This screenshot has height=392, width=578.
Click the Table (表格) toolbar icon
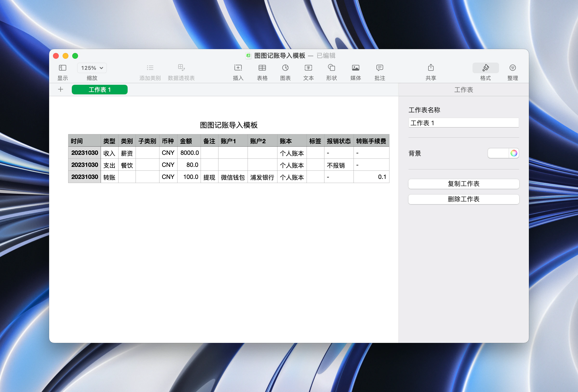[262, 68]
